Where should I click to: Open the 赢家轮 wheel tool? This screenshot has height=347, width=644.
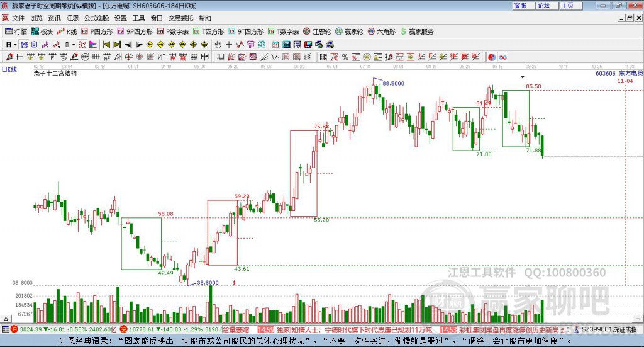[x=349, y=31]
